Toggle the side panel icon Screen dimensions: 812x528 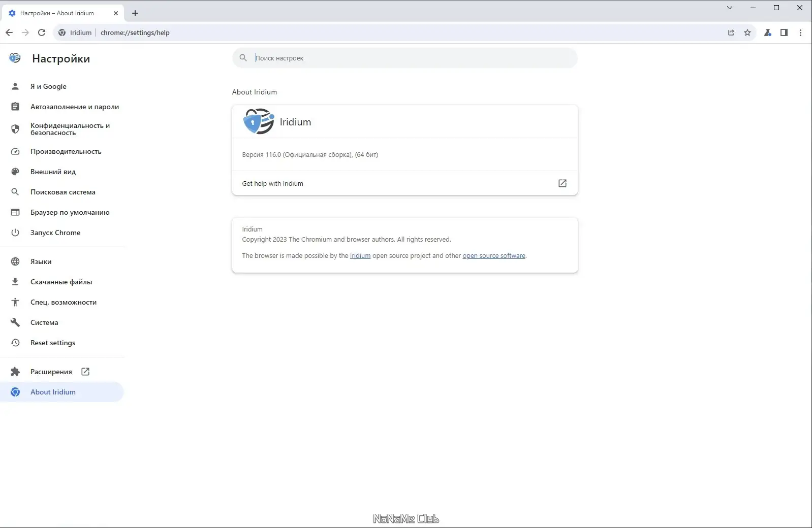click(x=784, y=32)
